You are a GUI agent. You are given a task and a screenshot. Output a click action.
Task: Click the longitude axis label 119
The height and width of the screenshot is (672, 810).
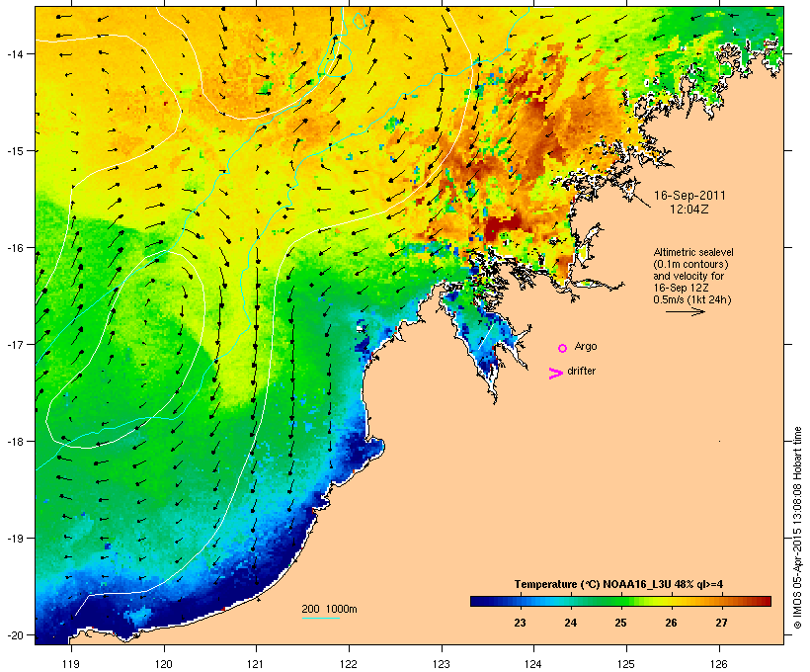pyautogui.click(x=71, y=664)
